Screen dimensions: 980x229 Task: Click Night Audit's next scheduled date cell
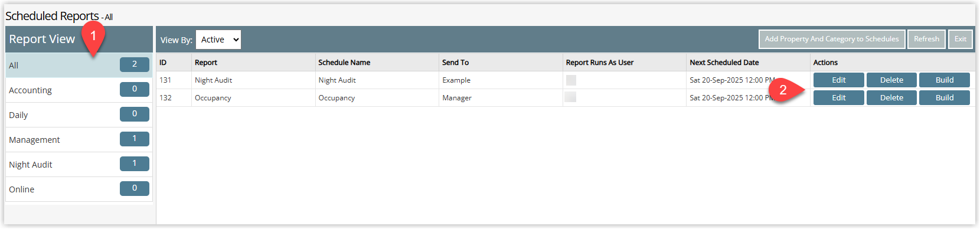(749, 80)
